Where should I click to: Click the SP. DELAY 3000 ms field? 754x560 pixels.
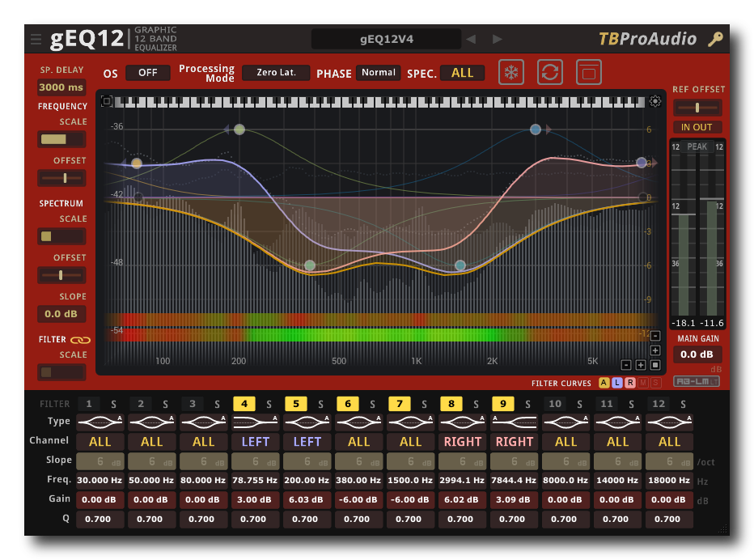[61, 87]
